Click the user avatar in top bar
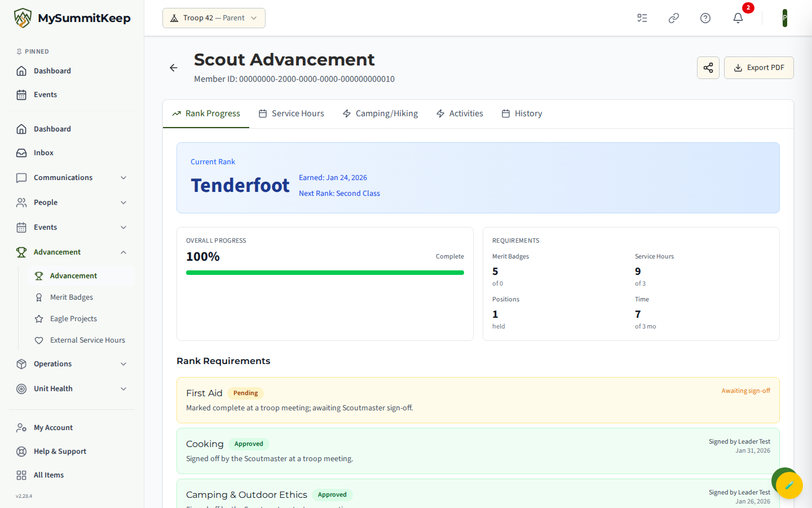The height and width of the screenshot is (508, 812). click(784, 18)
